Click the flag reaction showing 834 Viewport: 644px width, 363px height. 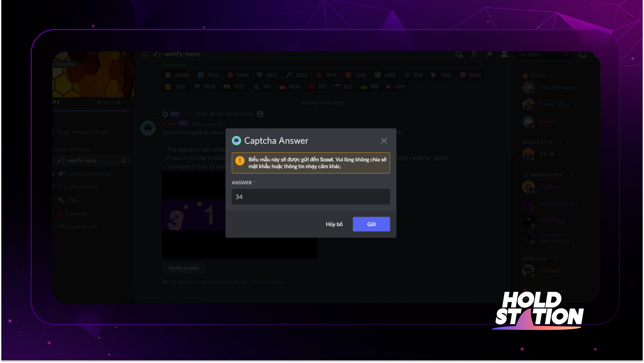click(x=413, y=75)
